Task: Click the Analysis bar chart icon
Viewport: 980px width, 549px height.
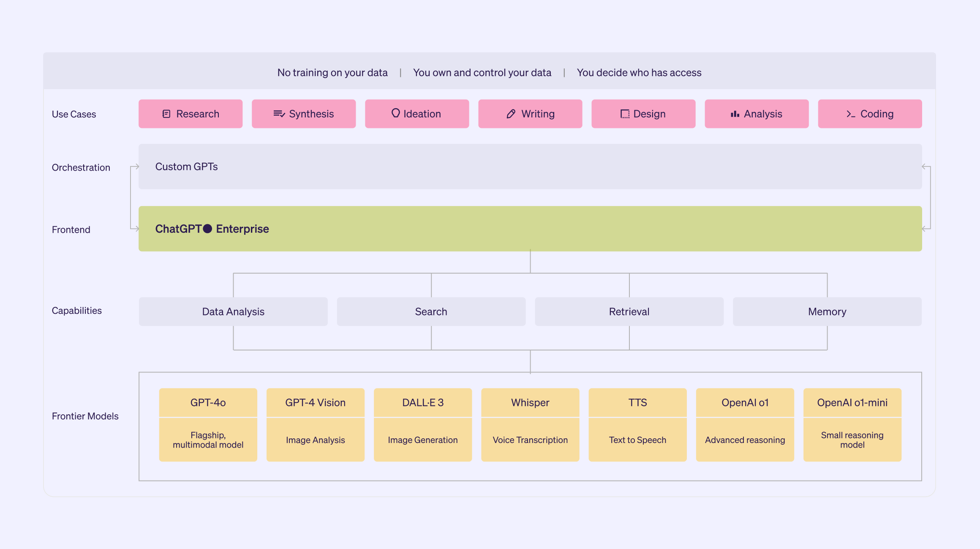Action: pos(735,114)
